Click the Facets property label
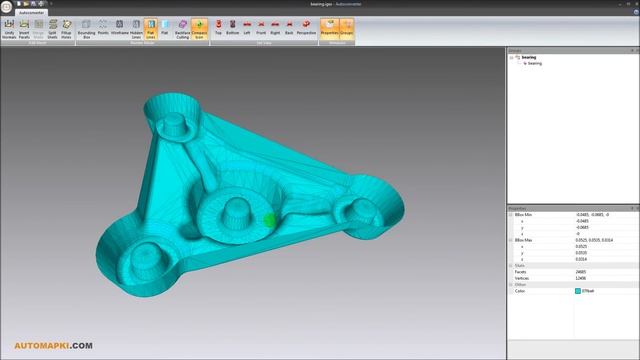640x360 pixels. [520, 272]
